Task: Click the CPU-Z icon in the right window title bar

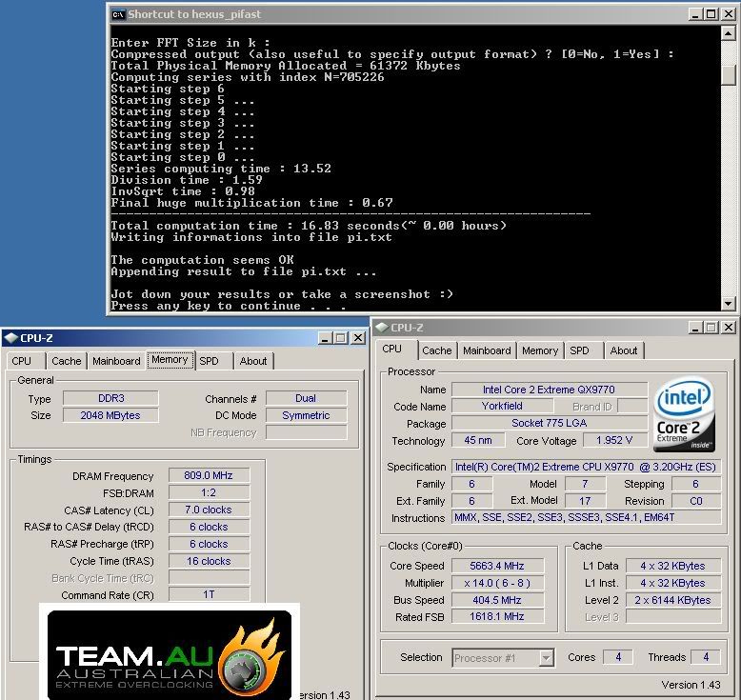Action: [x=382, y=327]
